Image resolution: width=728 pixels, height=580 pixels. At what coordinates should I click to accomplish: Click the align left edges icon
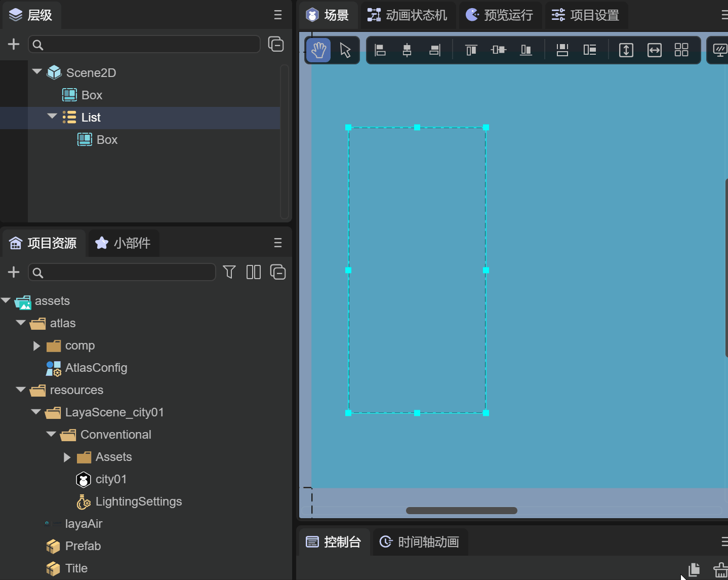[x=380, y=50]
